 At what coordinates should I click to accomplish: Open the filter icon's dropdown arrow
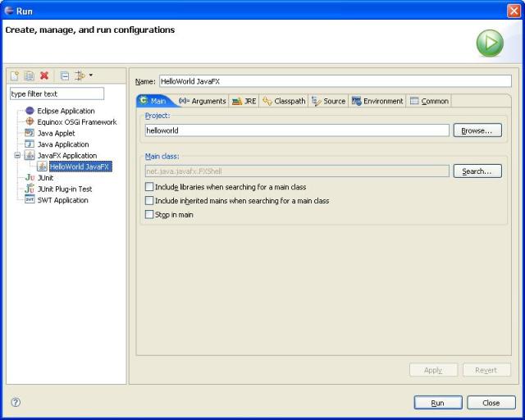[x=91, y=75]
